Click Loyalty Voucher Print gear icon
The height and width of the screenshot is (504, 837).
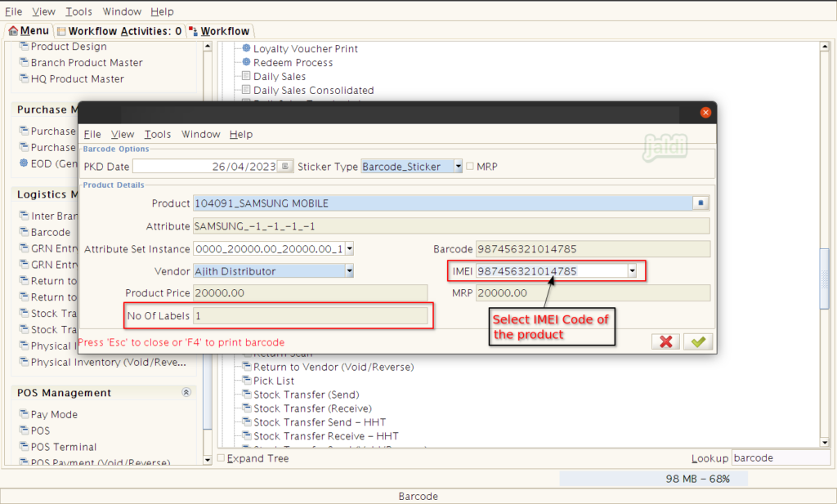click(246, 48)
